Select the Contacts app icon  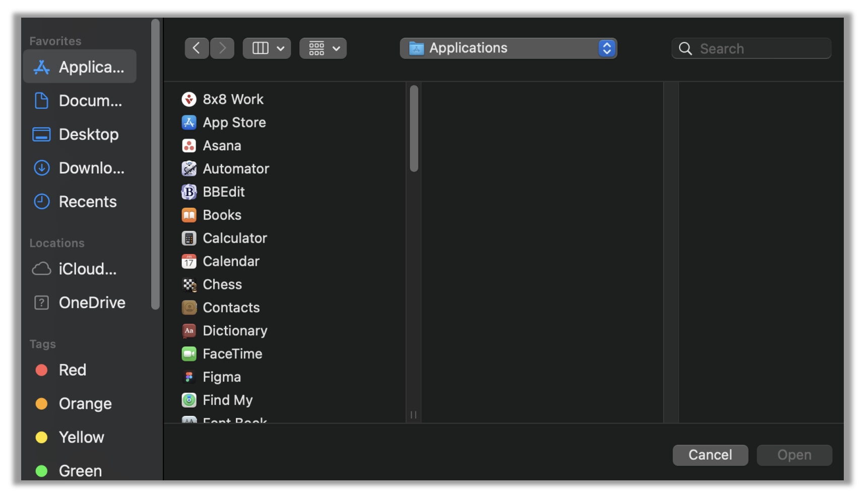189,307
